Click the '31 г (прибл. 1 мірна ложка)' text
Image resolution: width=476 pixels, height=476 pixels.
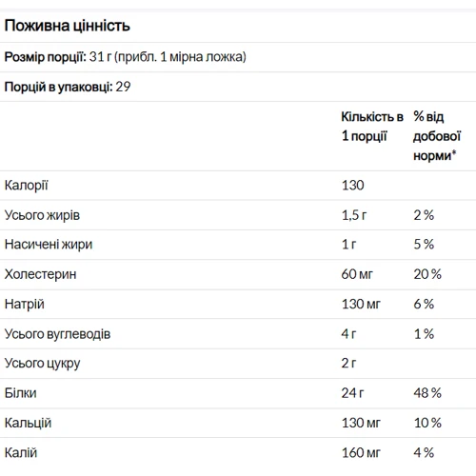point(168,57)
